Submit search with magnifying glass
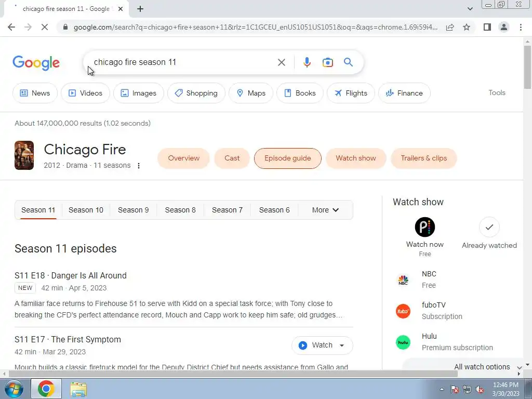The width and height of the screenshot is (532, 399). (348, 62)
